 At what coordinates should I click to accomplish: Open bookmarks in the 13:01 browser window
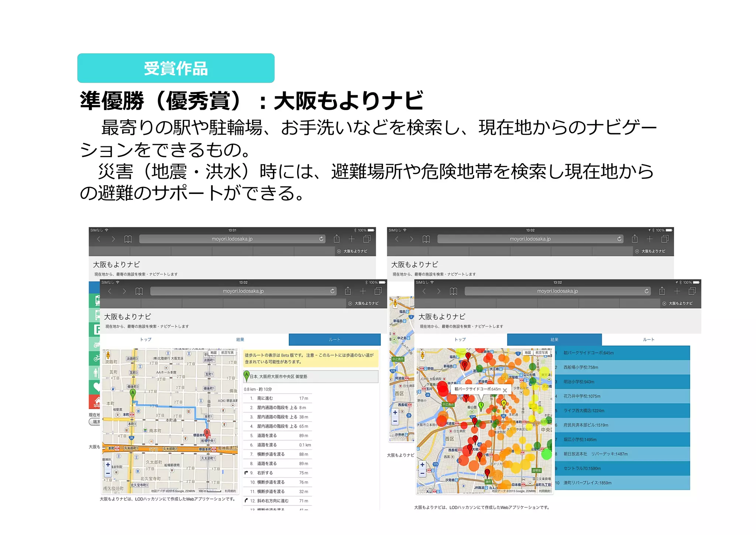(128, 239)
